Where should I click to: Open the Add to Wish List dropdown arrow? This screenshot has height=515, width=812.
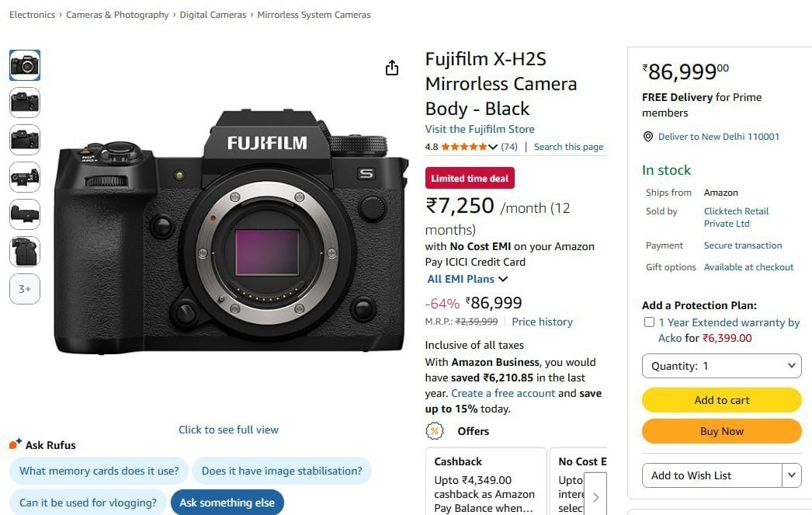(x=791, y=475)
